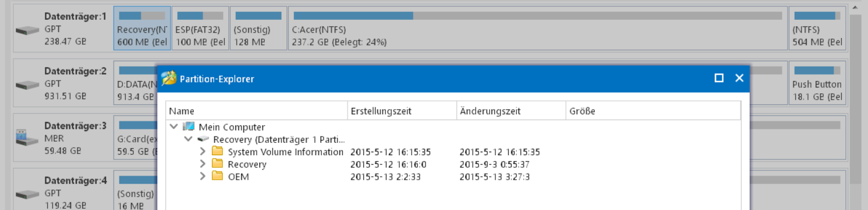Click the Mein Computer icon in the tree

[x=189, y=127]
